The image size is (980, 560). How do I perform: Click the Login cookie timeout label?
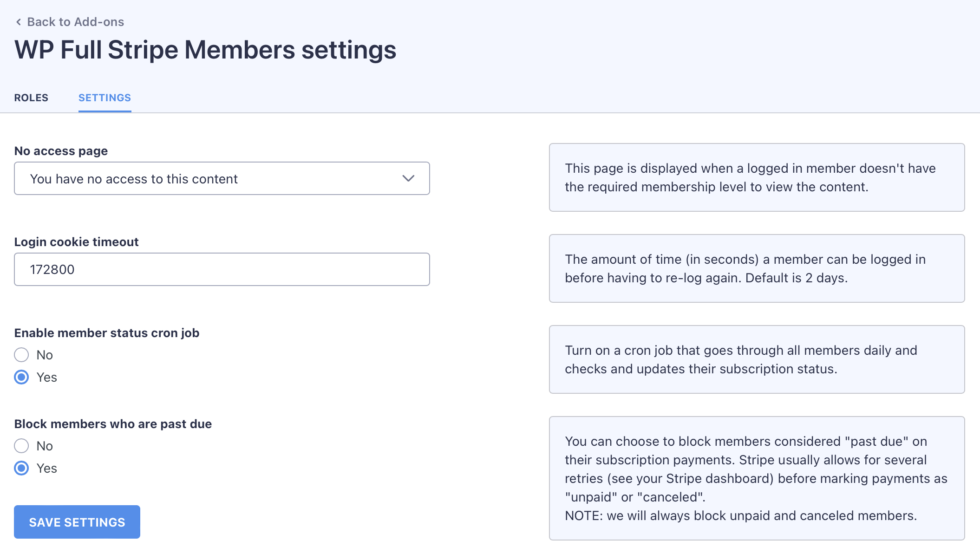76,242
